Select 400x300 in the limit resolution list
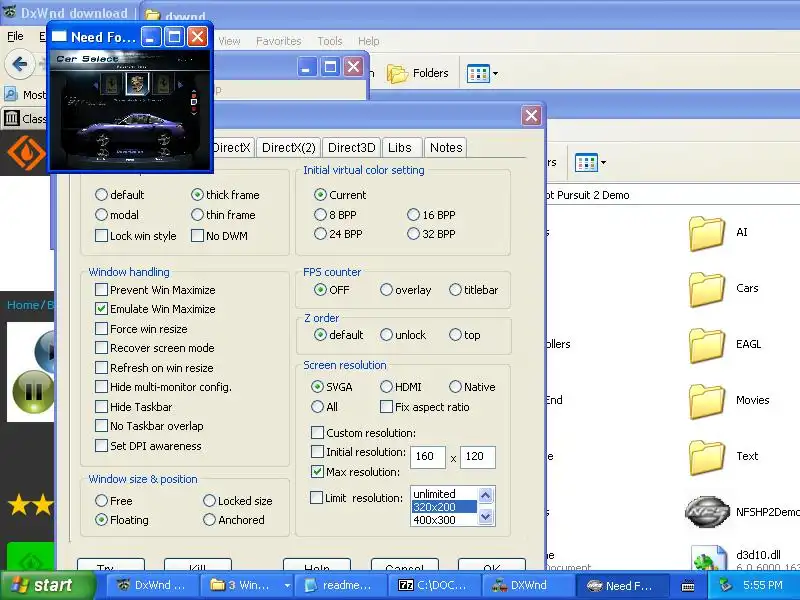 (444, 520)
